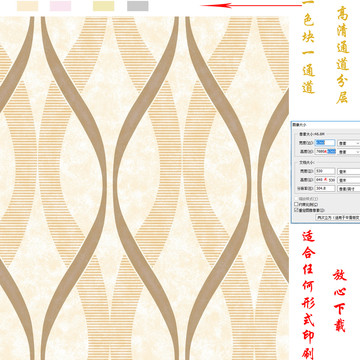The width and height of the screenshot is (360, 360).
Task: Open the resolution unit dropdown
Action: point(349,189)
